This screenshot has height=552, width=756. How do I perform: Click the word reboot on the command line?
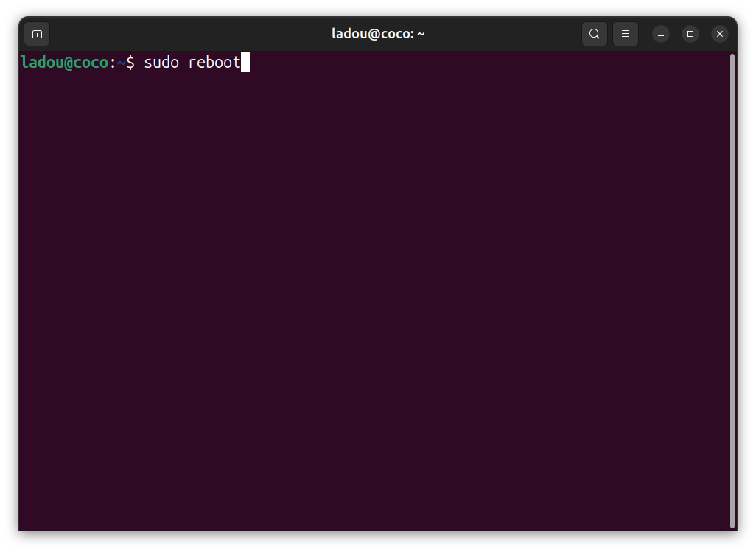215,62
